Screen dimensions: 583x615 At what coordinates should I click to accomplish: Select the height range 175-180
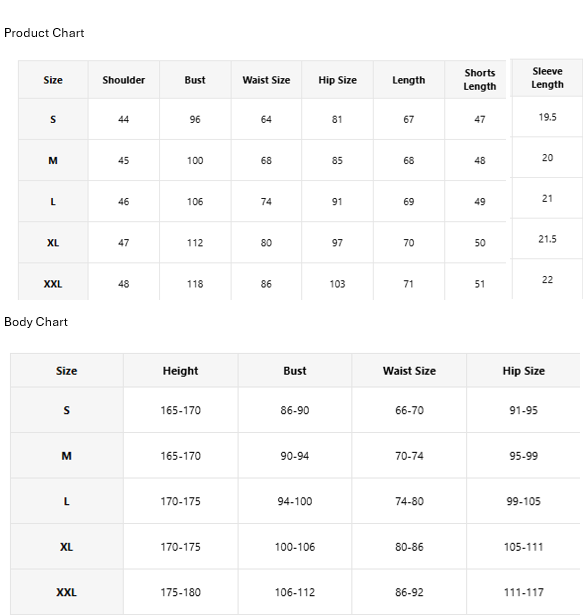point(180,592)
